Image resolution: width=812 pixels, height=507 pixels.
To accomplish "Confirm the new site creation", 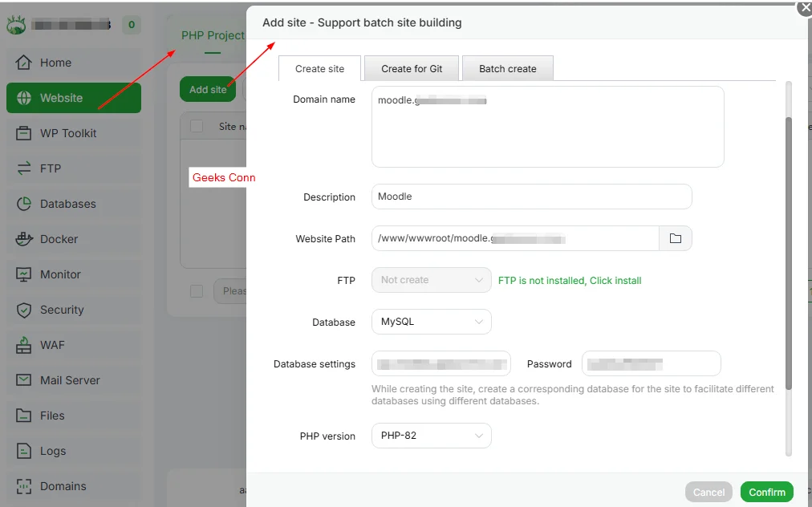I will (x=765, y=492).
